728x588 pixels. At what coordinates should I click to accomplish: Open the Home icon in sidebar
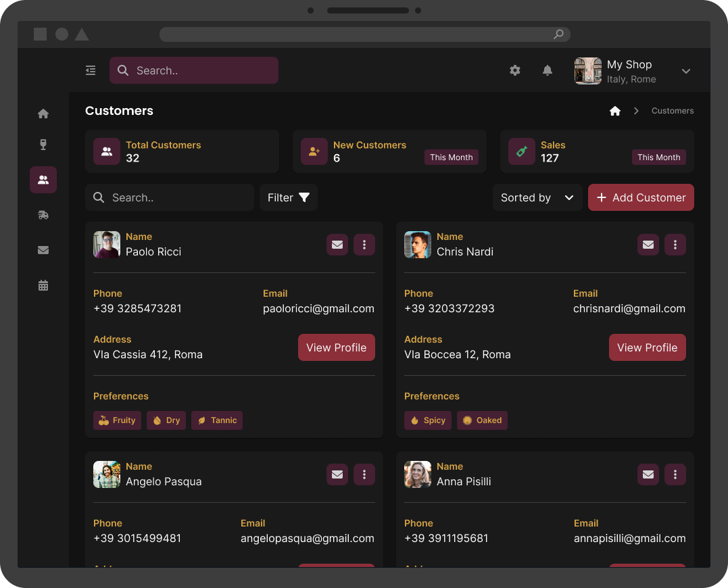pos(43,114)
